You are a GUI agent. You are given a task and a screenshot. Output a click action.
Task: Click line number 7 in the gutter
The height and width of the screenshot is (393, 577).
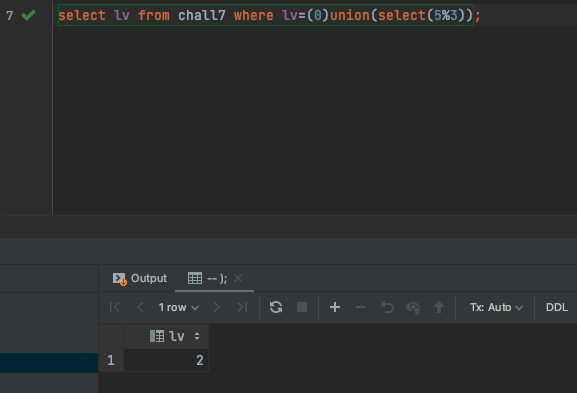click(10, 15)
